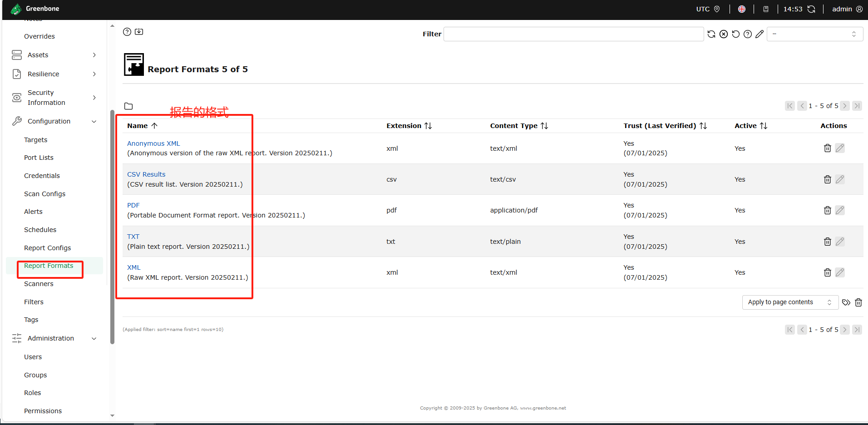Click in the Filter input field

point(573,34)
